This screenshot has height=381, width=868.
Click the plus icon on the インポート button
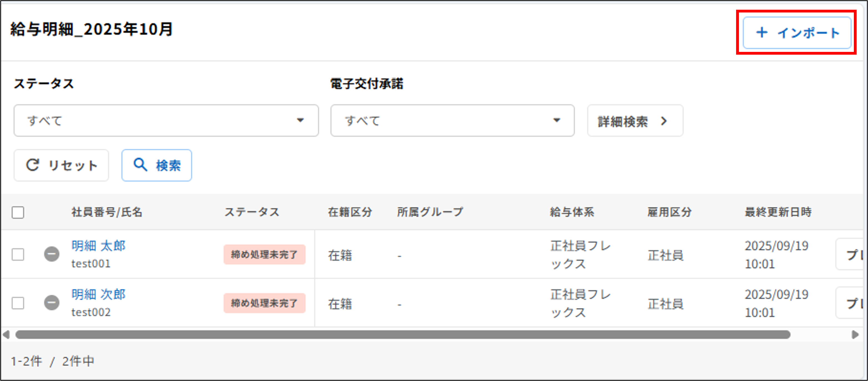(x=762, y=33)
